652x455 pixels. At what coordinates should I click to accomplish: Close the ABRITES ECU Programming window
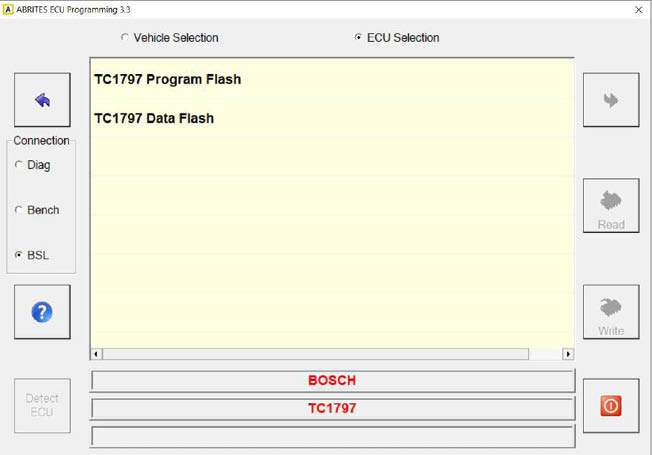click(x=638, y=9)
